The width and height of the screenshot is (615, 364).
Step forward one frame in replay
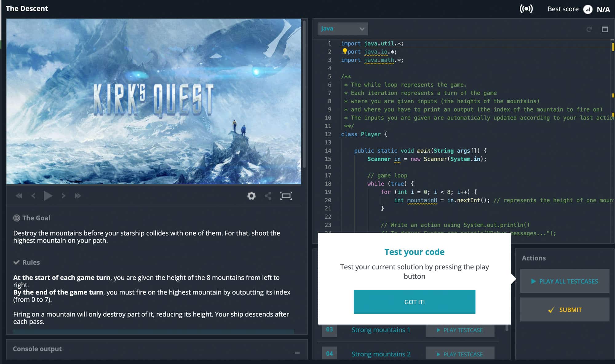[63, 196]
